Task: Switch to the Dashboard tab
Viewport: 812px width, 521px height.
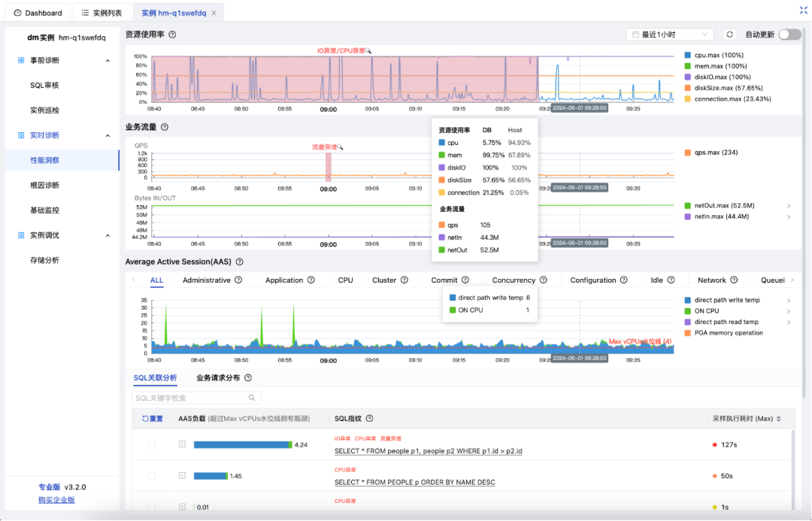Action: coord(38,13)
